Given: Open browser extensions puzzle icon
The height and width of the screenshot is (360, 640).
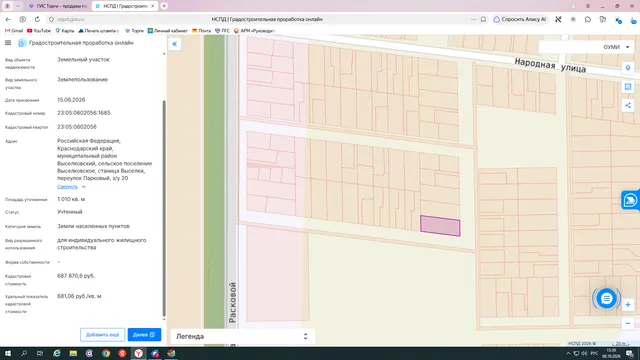Looking at the screenshot, I should tap(588, 19).
